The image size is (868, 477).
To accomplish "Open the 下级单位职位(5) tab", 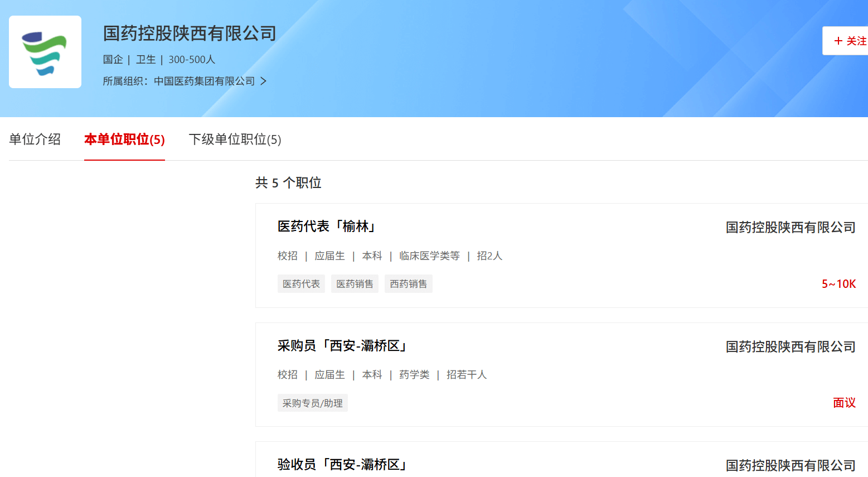I will coord(235,139).
